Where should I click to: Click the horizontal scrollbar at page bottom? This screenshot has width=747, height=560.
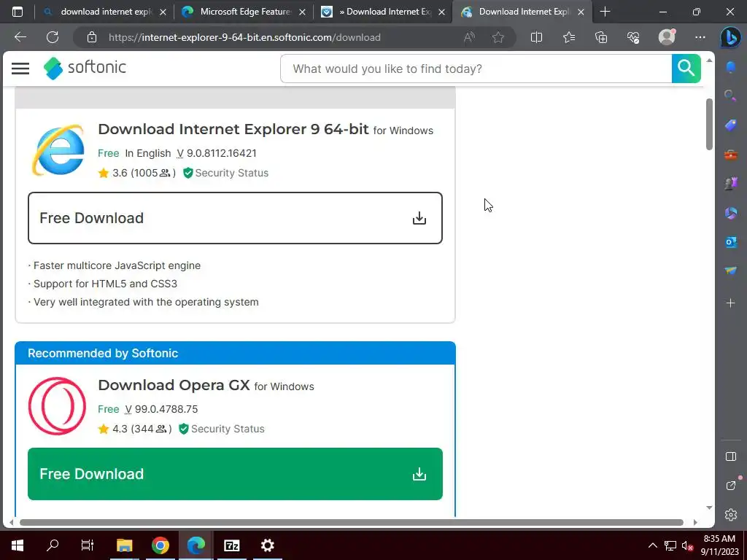click(x=351, y=522)
